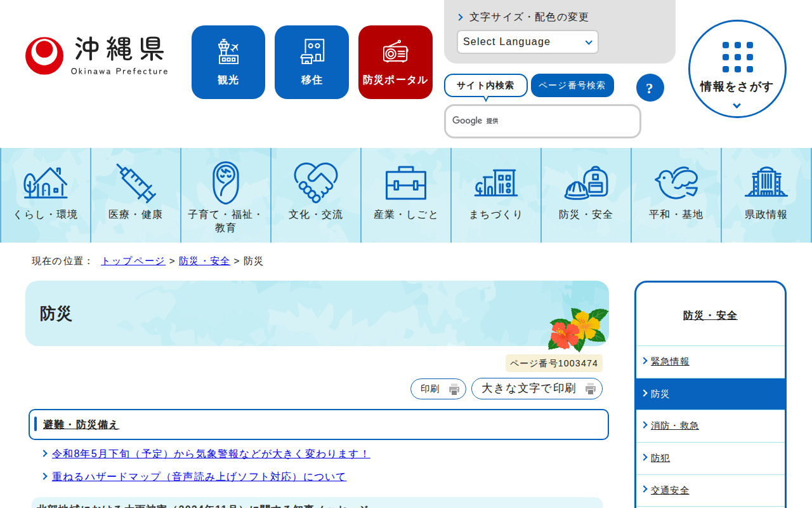Click the Google site search field
The height and width of the screenshot is (508, 812).
(542, 121)
